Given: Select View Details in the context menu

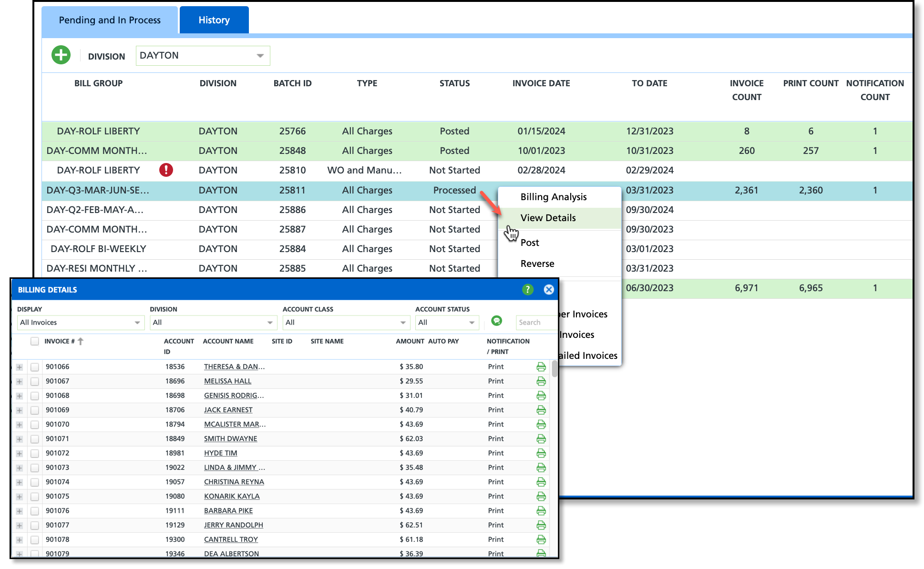Looking at the screenshot, I should (548, 218).
